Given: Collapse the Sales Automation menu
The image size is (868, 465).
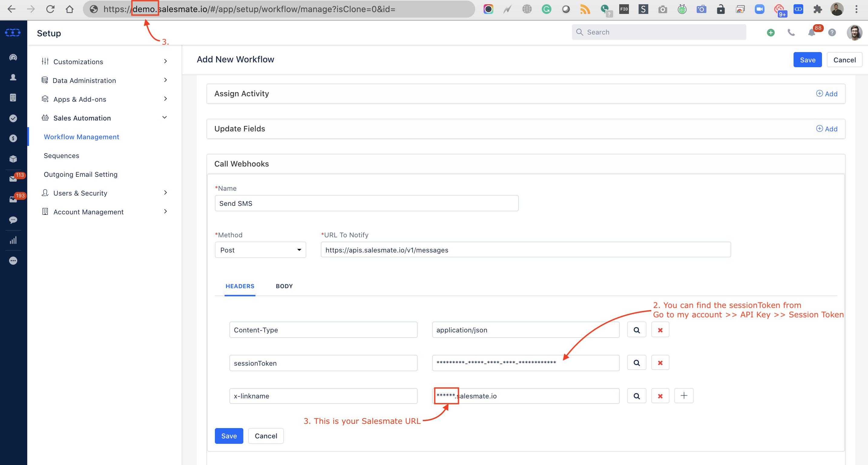Looking at the screenshot, I should coord(104,118).
